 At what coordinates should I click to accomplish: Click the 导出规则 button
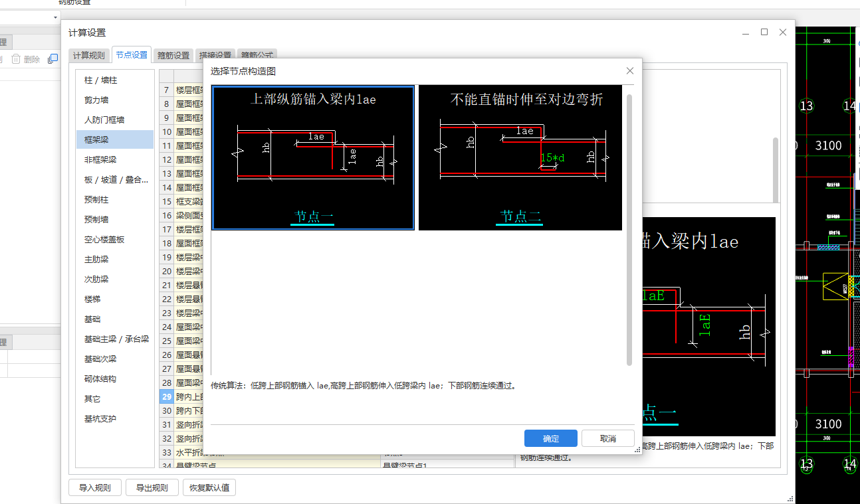pos(152,487)
